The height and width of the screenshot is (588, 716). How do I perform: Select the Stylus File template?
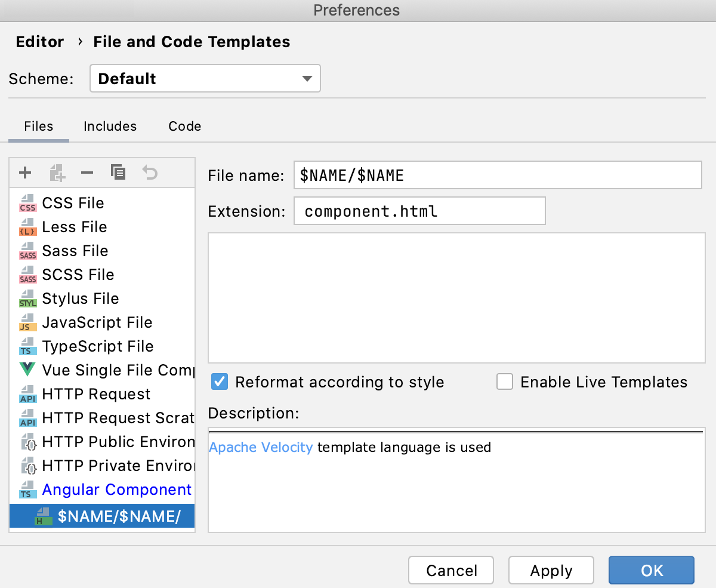click(x=102, y=298)
